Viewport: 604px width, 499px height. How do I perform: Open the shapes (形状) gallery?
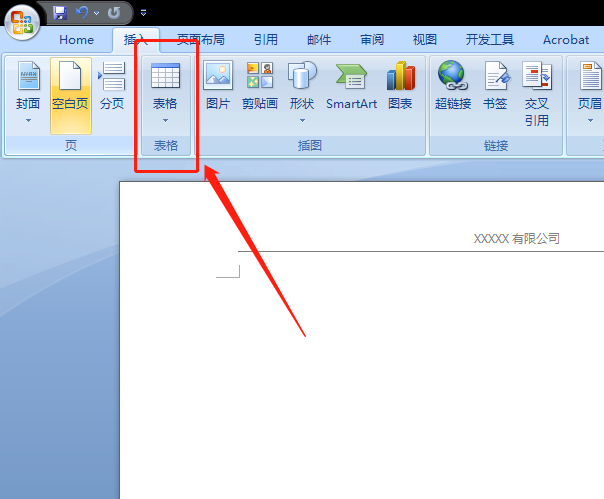click(x=302, y=92)
